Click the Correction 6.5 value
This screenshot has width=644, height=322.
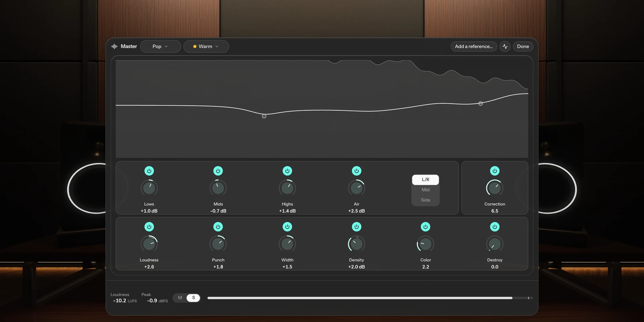(x=495, y=211)
